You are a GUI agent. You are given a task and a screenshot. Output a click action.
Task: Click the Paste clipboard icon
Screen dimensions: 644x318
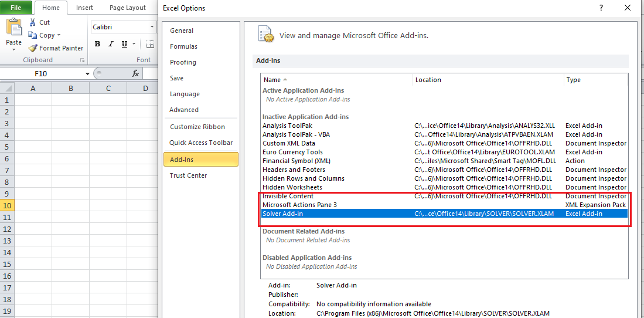[13, 28]
